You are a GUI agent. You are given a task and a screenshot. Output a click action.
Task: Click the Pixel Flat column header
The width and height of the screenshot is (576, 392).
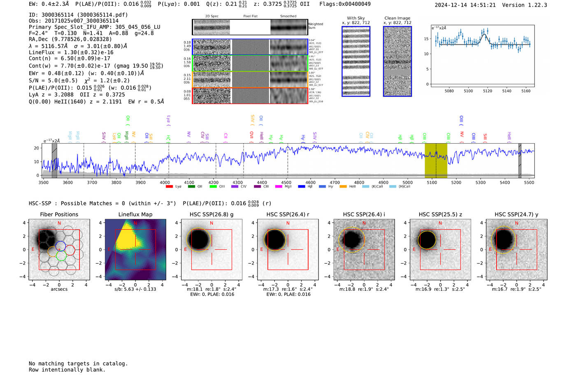coord(250,16)
